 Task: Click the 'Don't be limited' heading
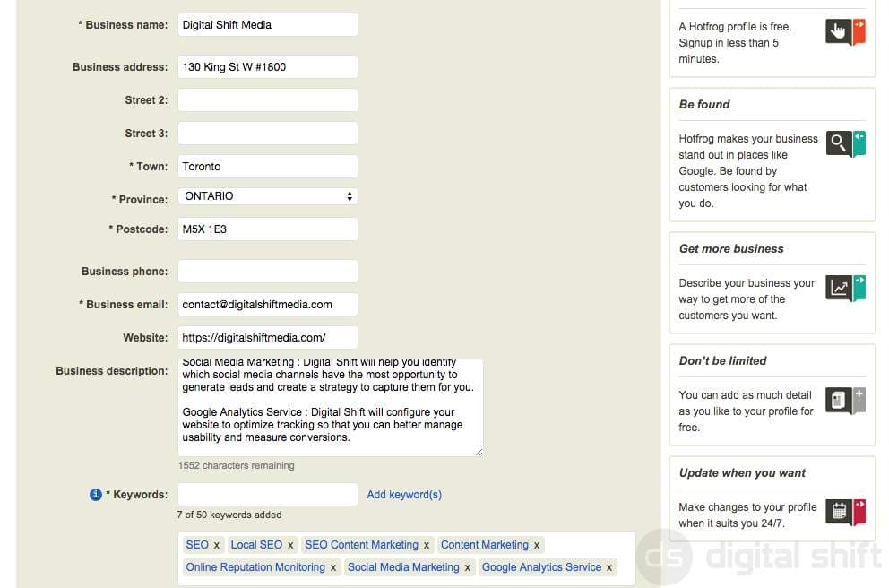coord(722,360)
